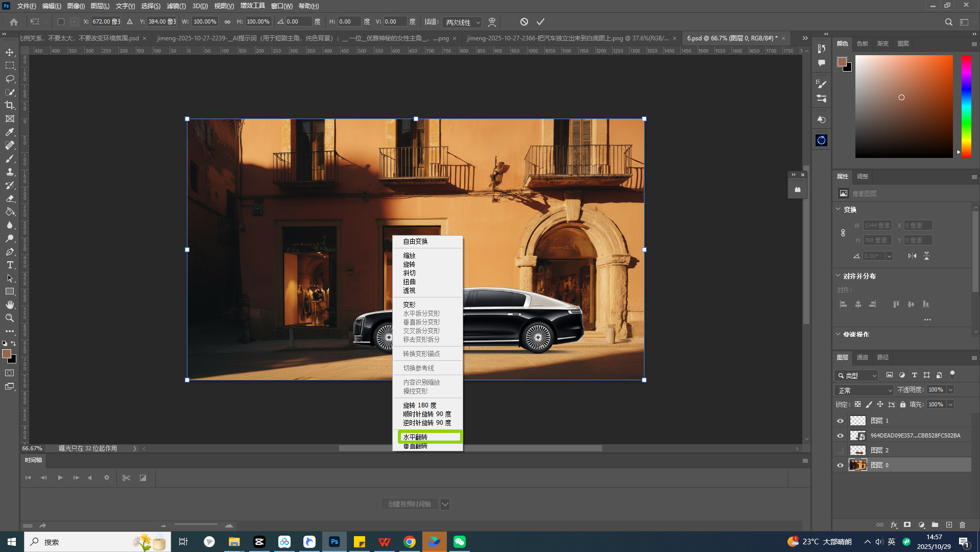Open the blend mode 正常 dropdown
Screen dimensions: 980x552
(x=864, y=390)
